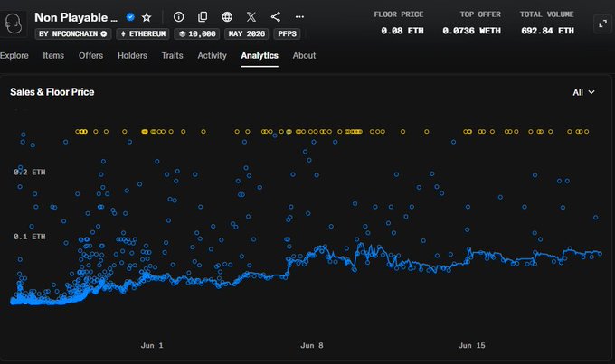Click the 0.1 ETH axis label

(x=30, y=237)
